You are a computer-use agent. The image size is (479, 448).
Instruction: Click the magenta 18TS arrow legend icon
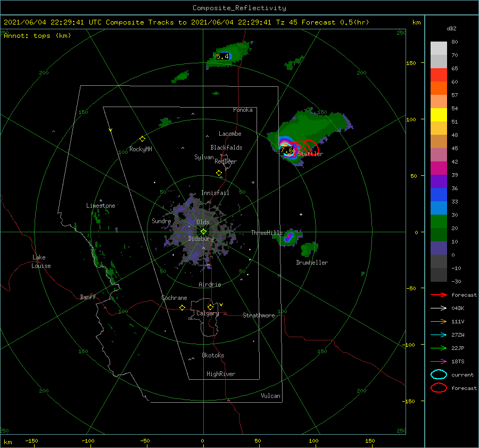[439, 362]
